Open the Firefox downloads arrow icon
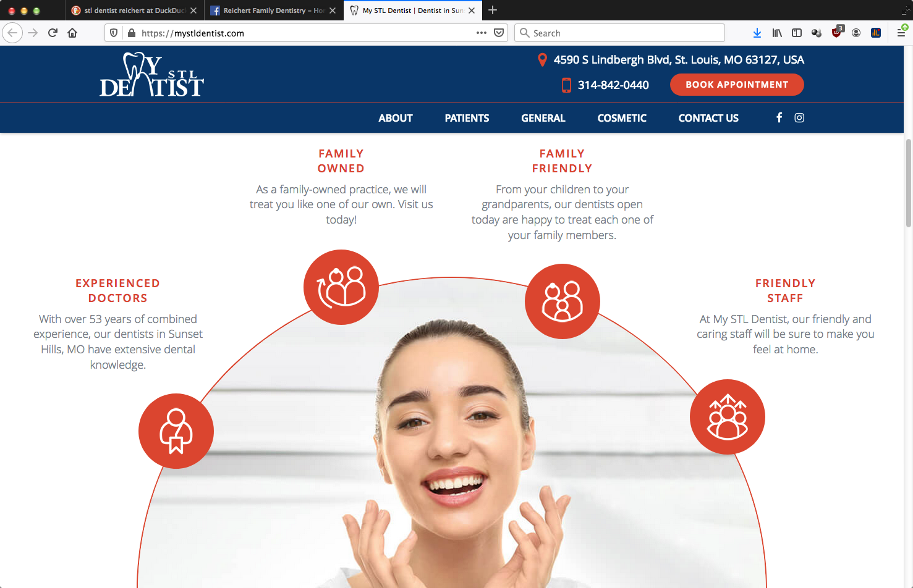 (757, 33)
